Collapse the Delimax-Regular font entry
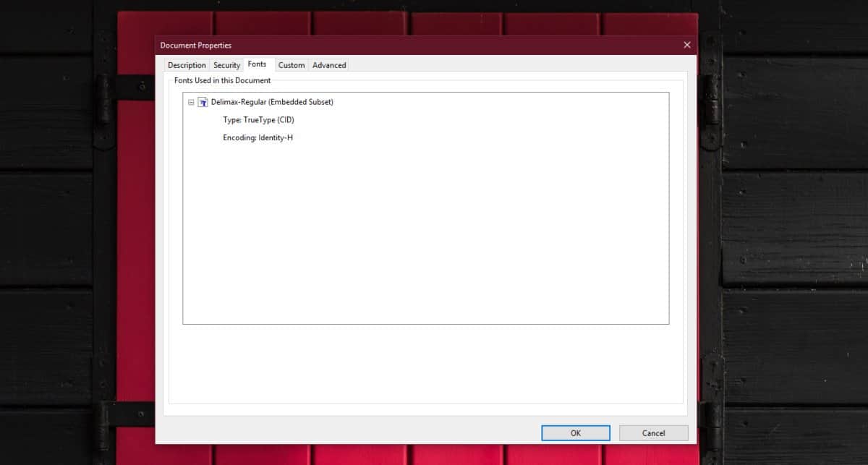Image resolution: width=868 pixels, height=465 pixels. [191, 103]
